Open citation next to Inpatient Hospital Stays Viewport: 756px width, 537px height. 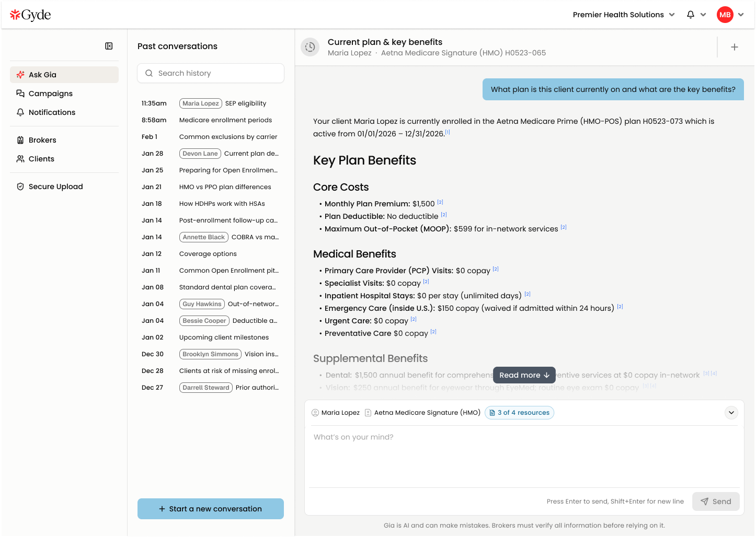[528, 294]
